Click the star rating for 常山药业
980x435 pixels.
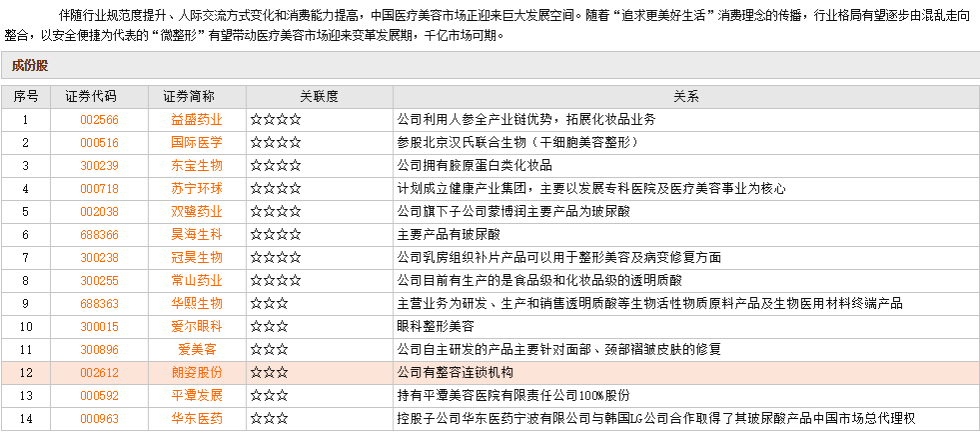[x=276, y=280]
